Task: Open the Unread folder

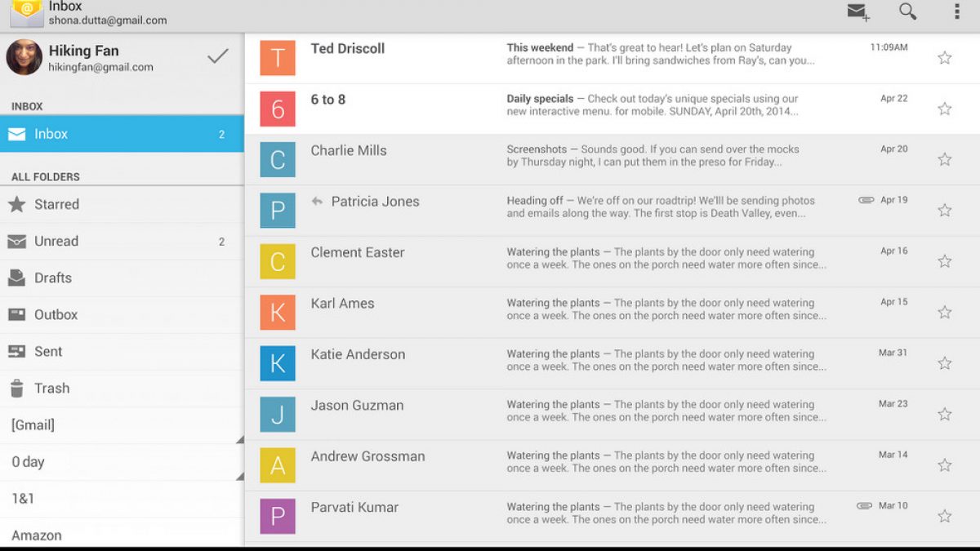Action: [122, 241]
